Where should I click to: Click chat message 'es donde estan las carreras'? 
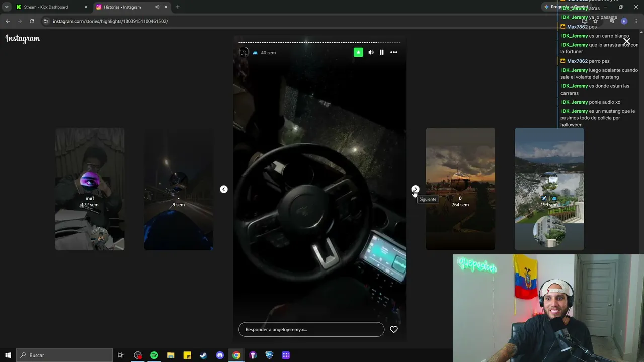(x=595, y=89)
